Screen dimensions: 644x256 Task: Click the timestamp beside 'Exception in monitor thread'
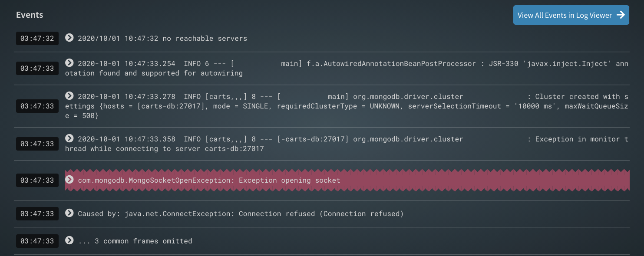pos(37,144)
